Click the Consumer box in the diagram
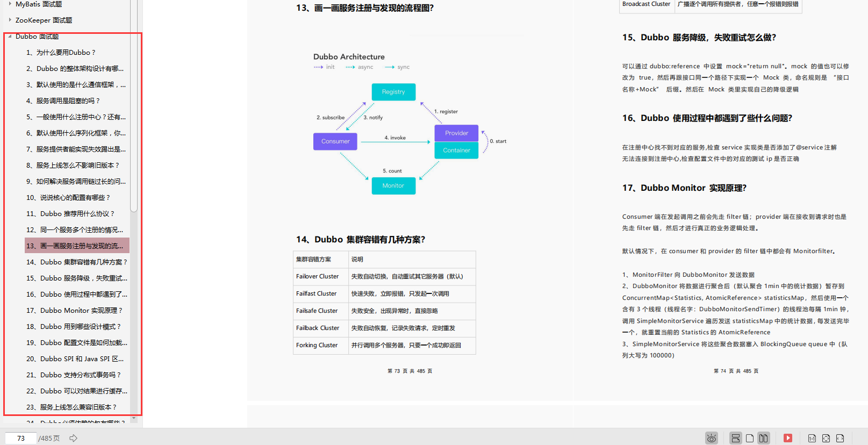Image resolution: width=868 pixels, height=445 pixels. [335, 141]
